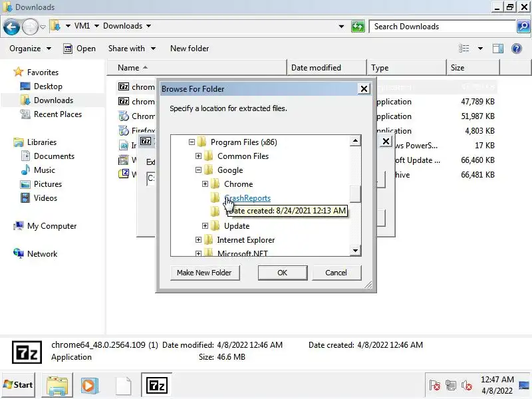The image size is (532, 399).
Task: Click the Network icon
Action: coord(19,253)
